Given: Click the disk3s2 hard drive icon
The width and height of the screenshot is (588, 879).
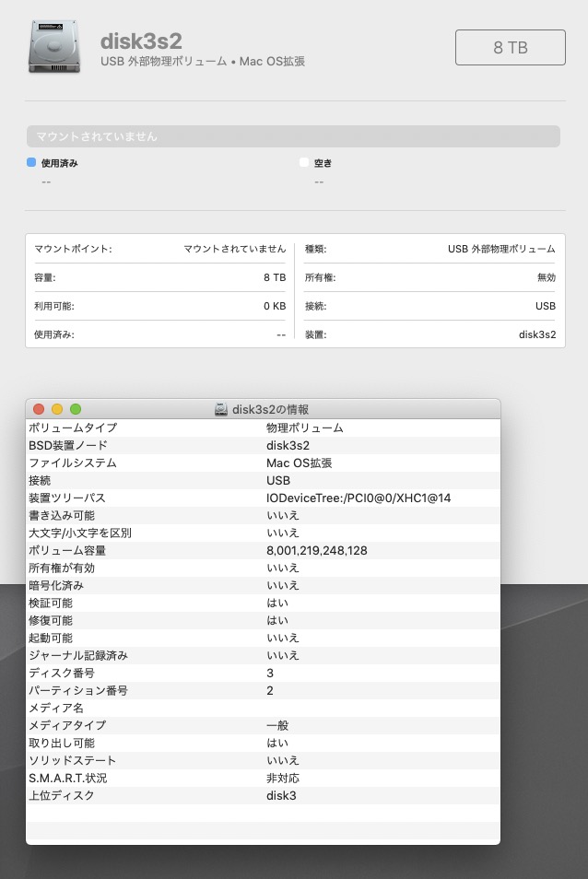Looking at the screenshot, I should (x=53, y=46).
